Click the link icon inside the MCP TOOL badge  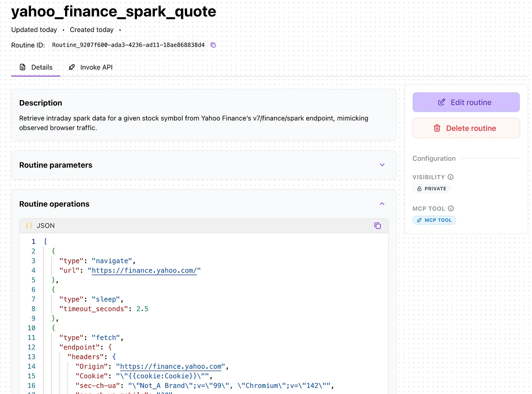click(419, 220)
